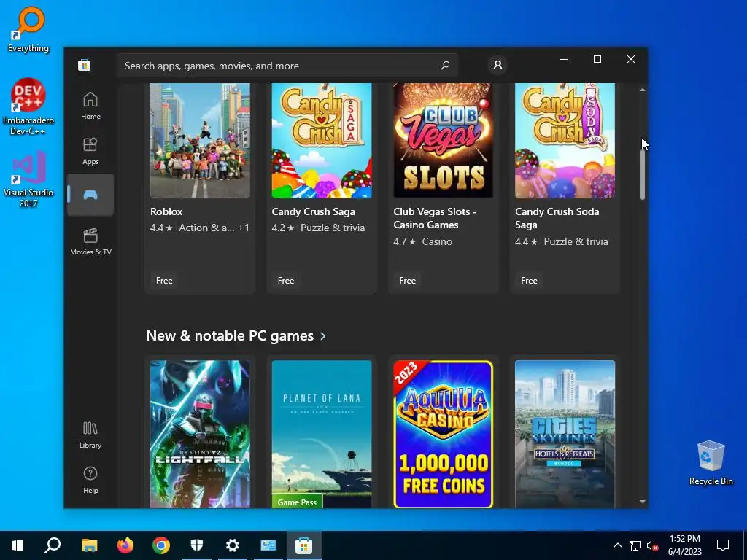
Task: Open the New & notable PC games heading link
Action: (x=230, y=335)
